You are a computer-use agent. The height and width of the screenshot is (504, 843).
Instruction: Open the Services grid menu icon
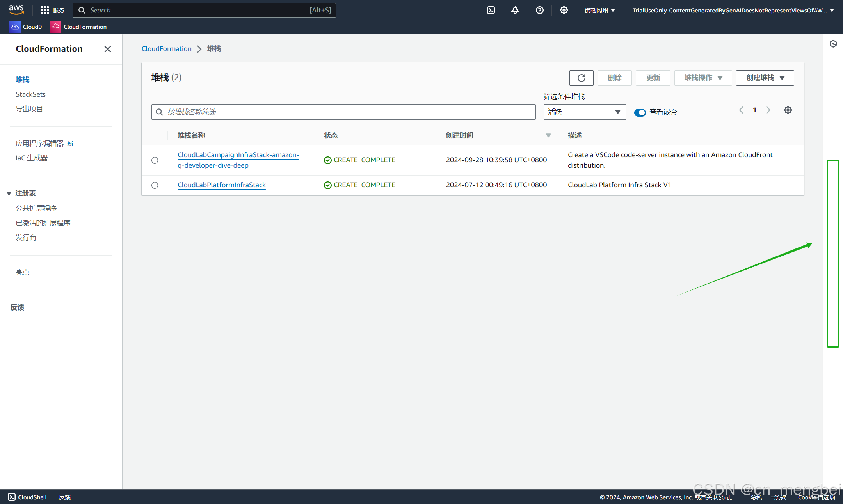pyautogui.click(x=45, y=10)
